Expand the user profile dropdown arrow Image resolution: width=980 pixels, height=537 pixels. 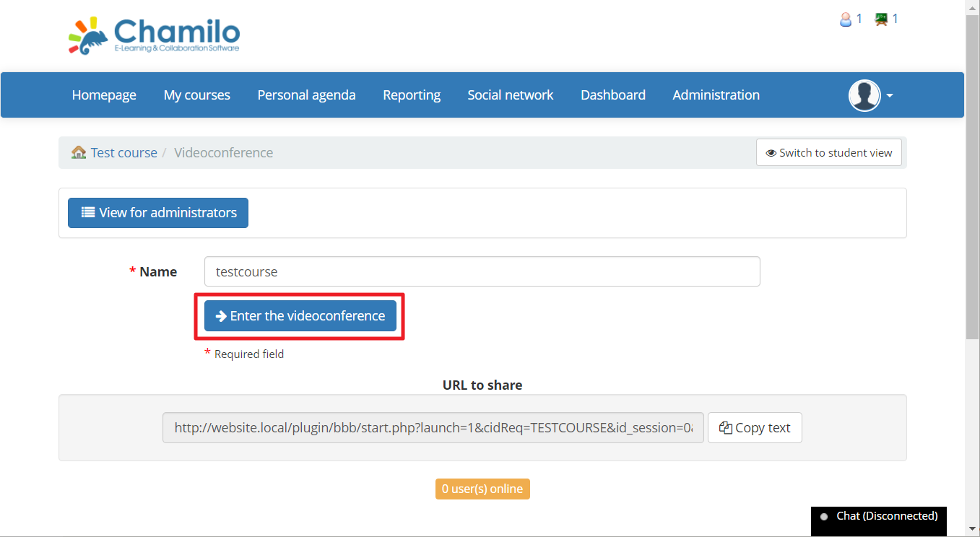(x=890, y=96)
